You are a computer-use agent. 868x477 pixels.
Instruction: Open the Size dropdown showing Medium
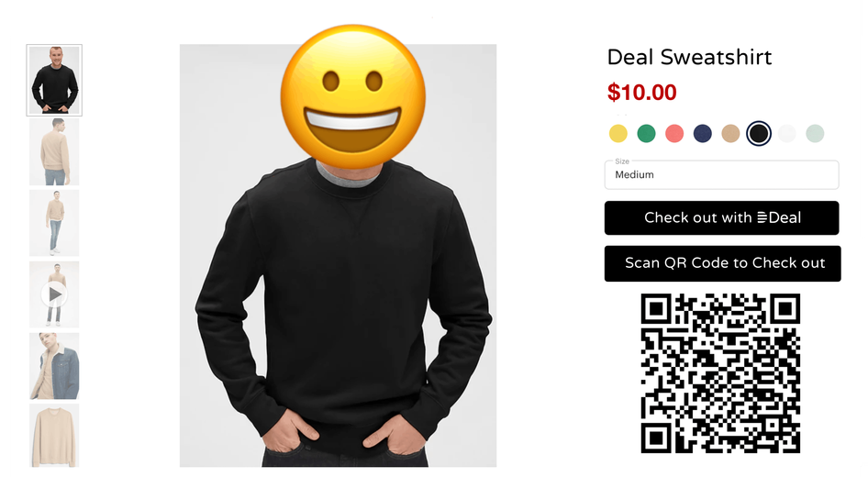click(721, 175)
